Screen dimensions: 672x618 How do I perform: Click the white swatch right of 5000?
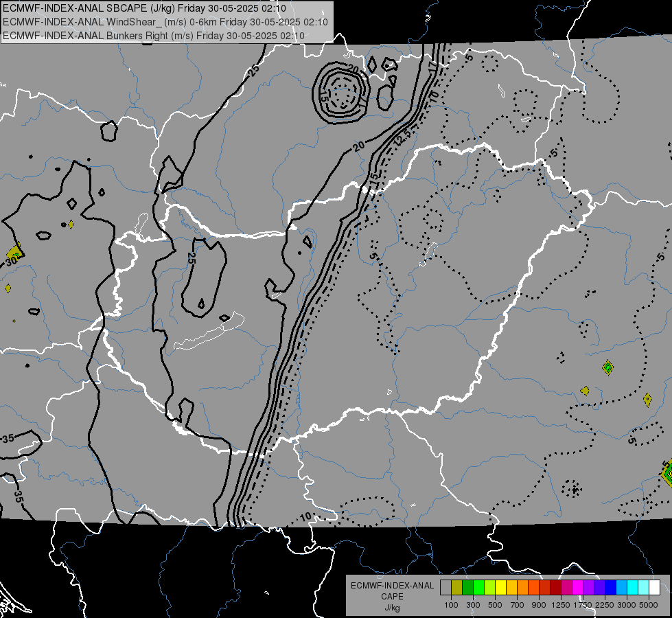[655, 588]
